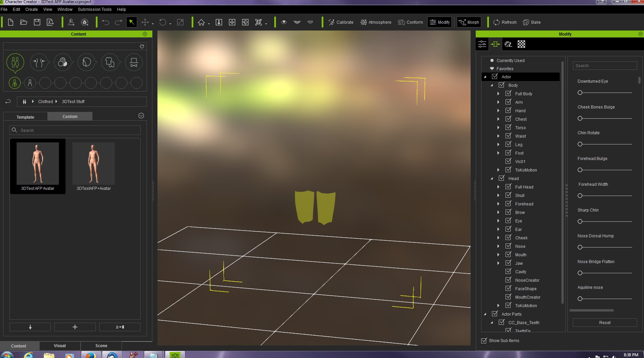This screenshot has height=358, width=644.
Task: Uncheck the Actor checkbox
Action: click(x=495, y=77)
